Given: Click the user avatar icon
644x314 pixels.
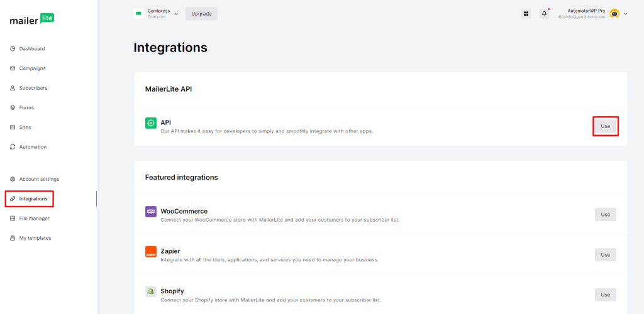Looking at the screenshot, I should (x=614, y=13).
